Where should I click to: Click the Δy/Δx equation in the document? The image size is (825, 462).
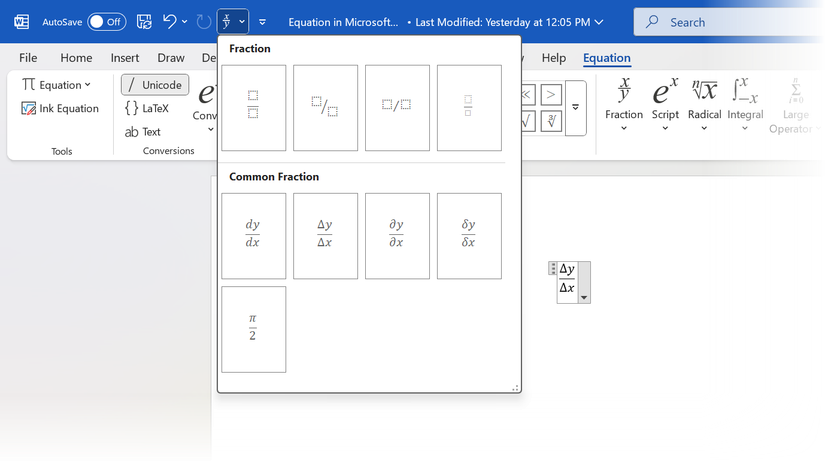pos(567,278)
